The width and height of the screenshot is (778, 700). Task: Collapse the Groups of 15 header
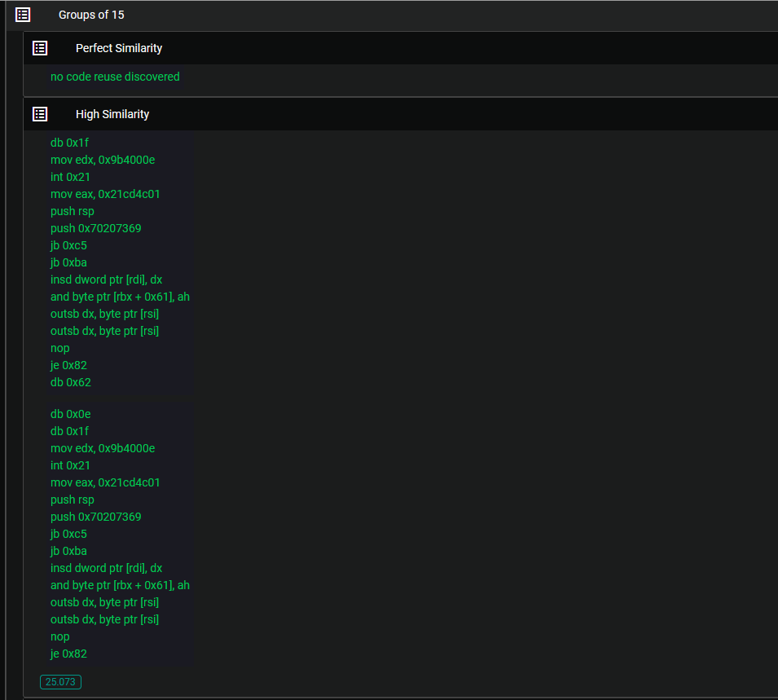(392, 15)
